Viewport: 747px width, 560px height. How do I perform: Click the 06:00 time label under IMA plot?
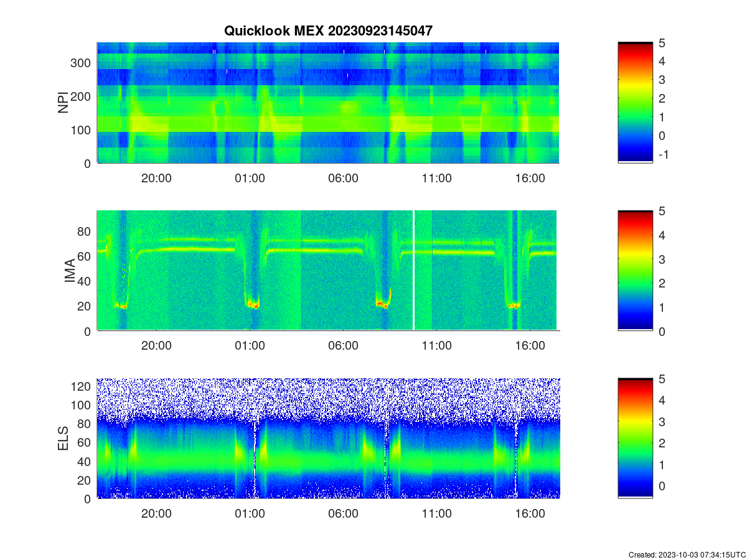[343, 345]
